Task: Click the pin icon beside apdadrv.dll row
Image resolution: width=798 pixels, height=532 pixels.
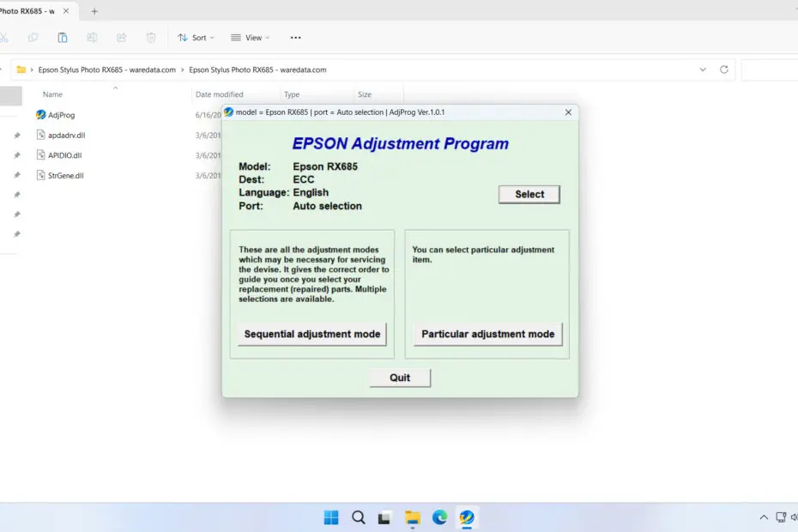Action: 17,136
